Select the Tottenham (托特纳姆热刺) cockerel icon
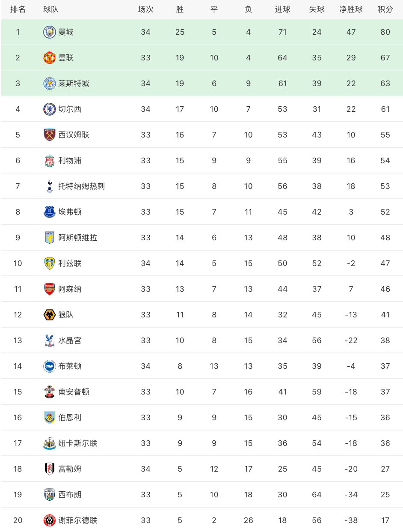This screenshot has height=532, width=403. [x=50, y=186]
